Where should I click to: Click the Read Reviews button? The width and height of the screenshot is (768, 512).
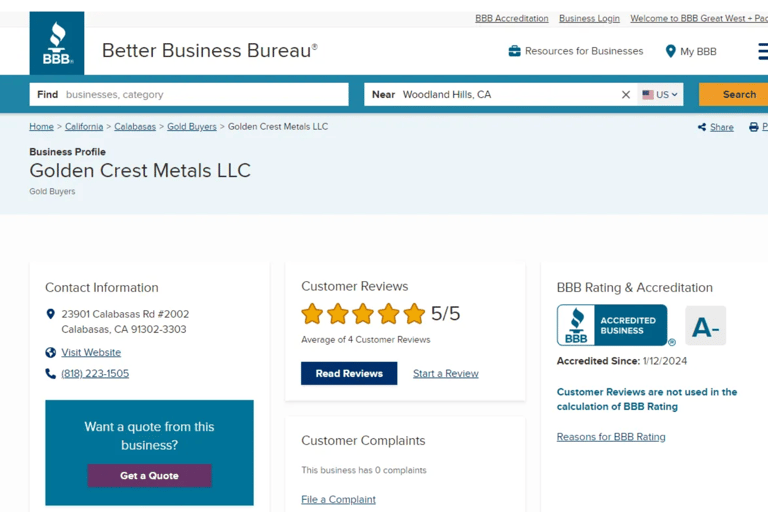pyautogui.click(x=349, y=373)
